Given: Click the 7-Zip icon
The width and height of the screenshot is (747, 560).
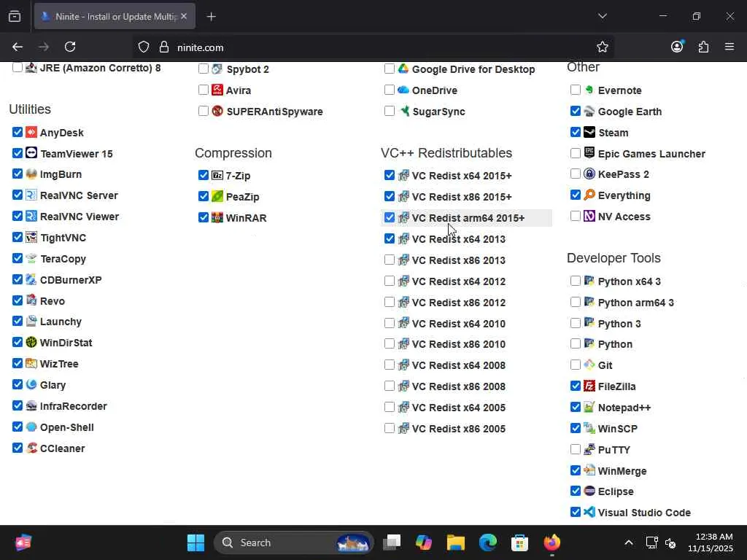Looking at the screenshot, I should (x=217, y=175).
